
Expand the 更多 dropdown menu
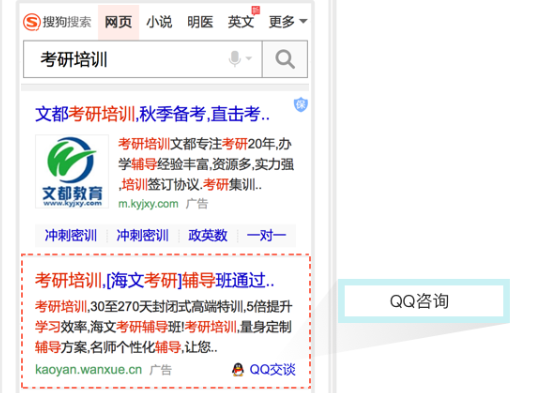pos(288,22)
